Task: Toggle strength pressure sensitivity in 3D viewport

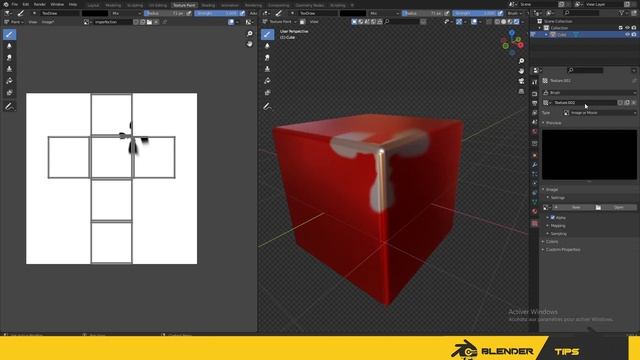Action: click(500, 13)
